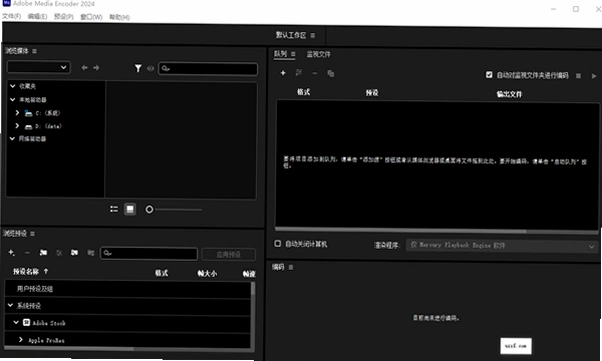Click the stop queue square icon
The height and width of the screenshot is (361, 602).
coord(578,76)
